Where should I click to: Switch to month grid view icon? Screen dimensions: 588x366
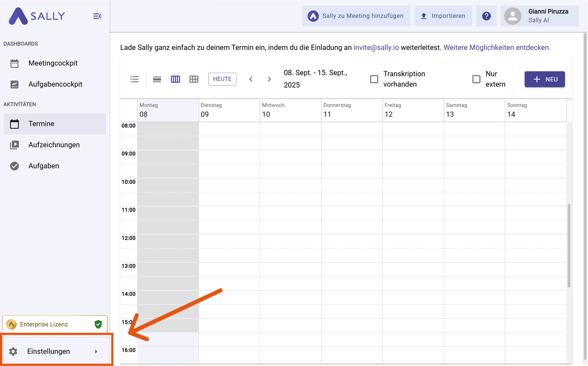click(x=194, y=79)
